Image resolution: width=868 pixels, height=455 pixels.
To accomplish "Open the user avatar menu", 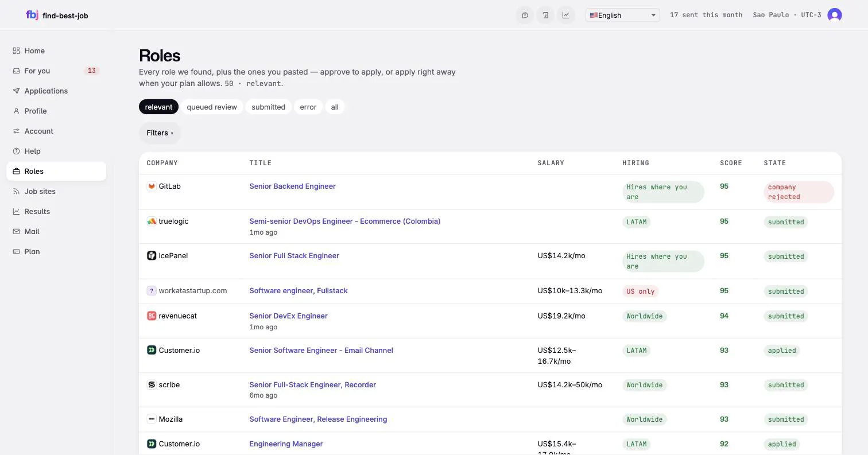I will point(835,15).
